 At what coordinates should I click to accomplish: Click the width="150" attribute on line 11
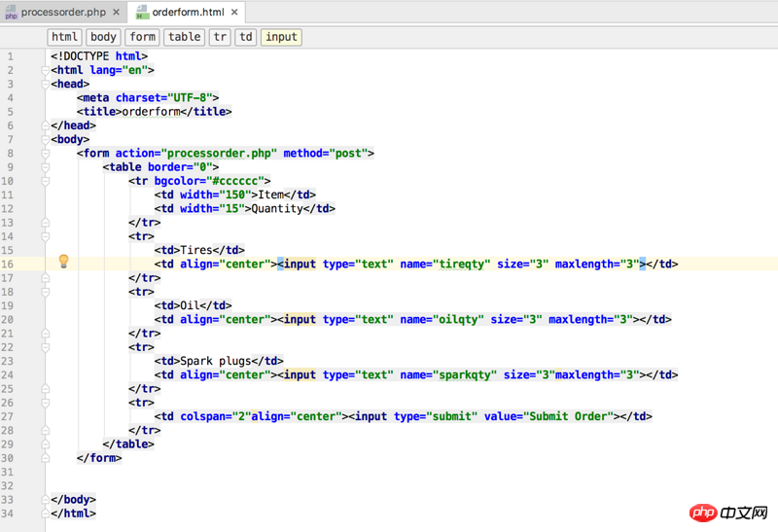pos(216,195)
